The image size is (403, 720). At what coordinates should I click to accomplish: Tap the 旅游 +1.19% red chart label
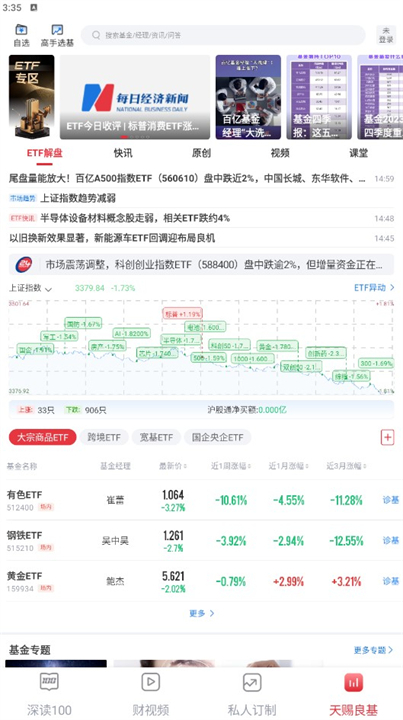coord(182,314)
